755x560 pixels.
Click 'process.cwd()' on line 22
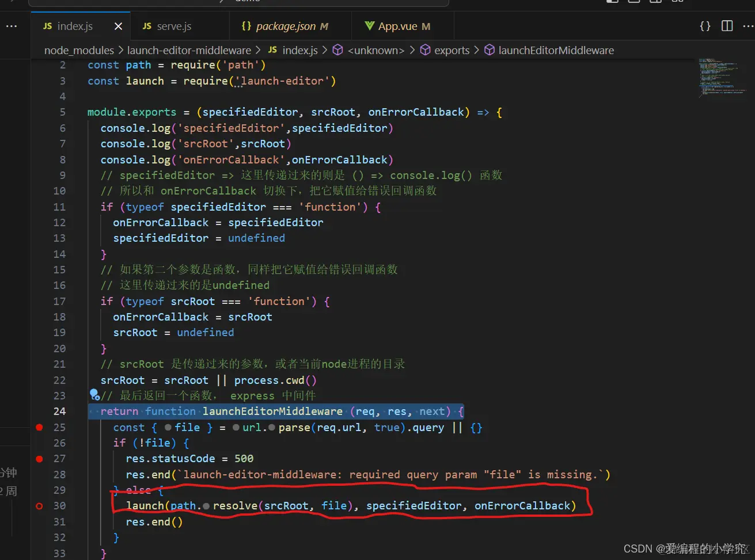275,380
